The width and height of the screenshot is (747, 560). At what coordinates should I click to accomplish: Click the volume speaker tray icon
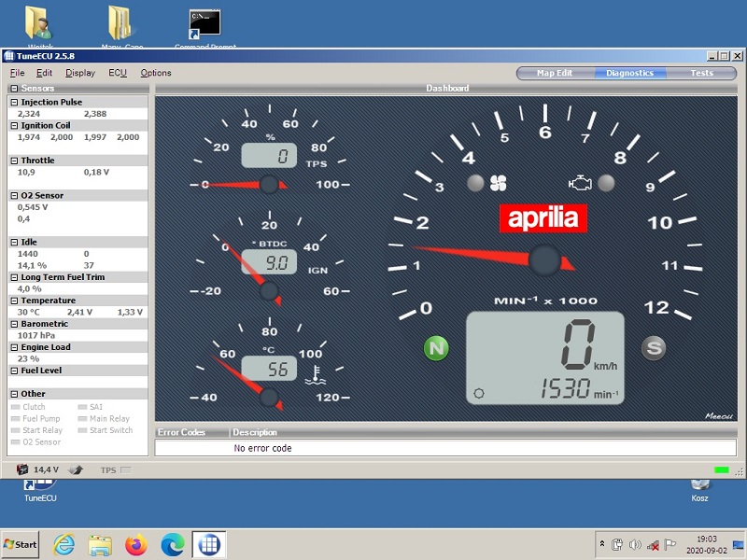(635, 544)
